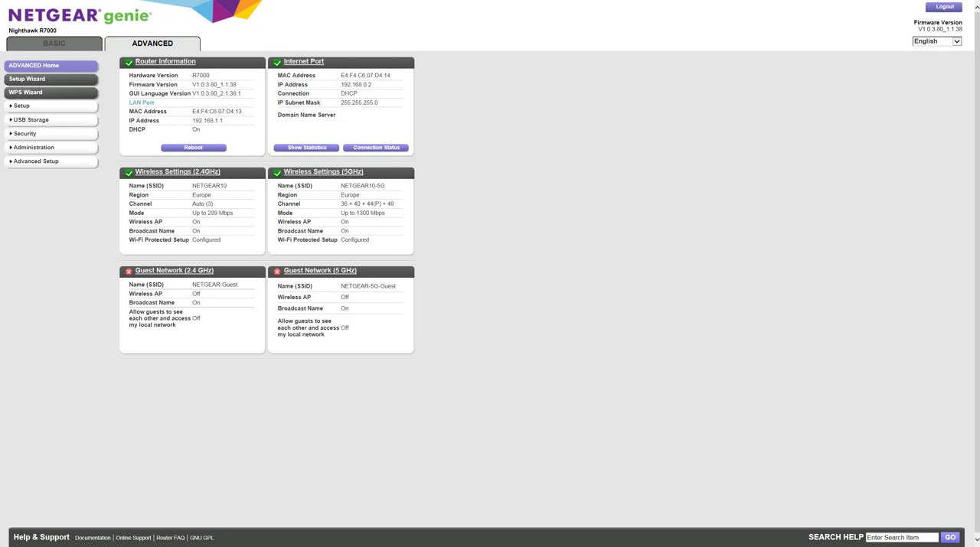Image resolution: width=980 pixels, height=547 pixels.
Task: Click the R7000 hardware version value
Action: coord(201,76)
